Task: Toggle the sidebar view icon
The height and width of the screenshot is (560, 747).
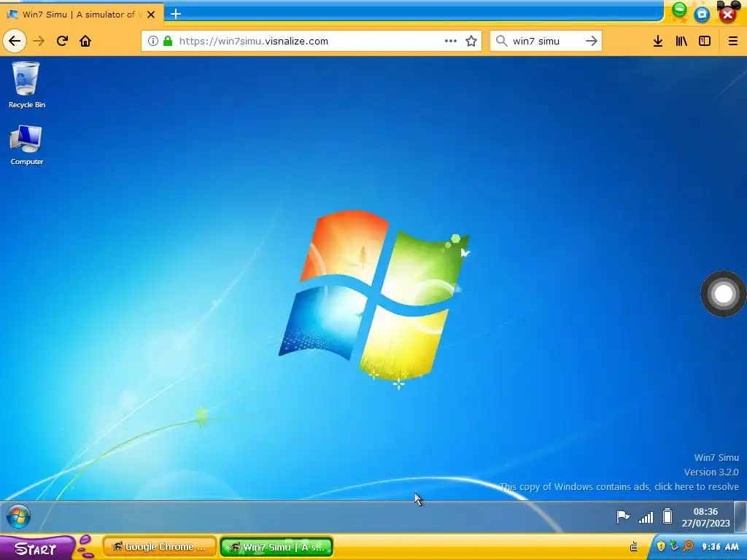Action: coord(705,41)
